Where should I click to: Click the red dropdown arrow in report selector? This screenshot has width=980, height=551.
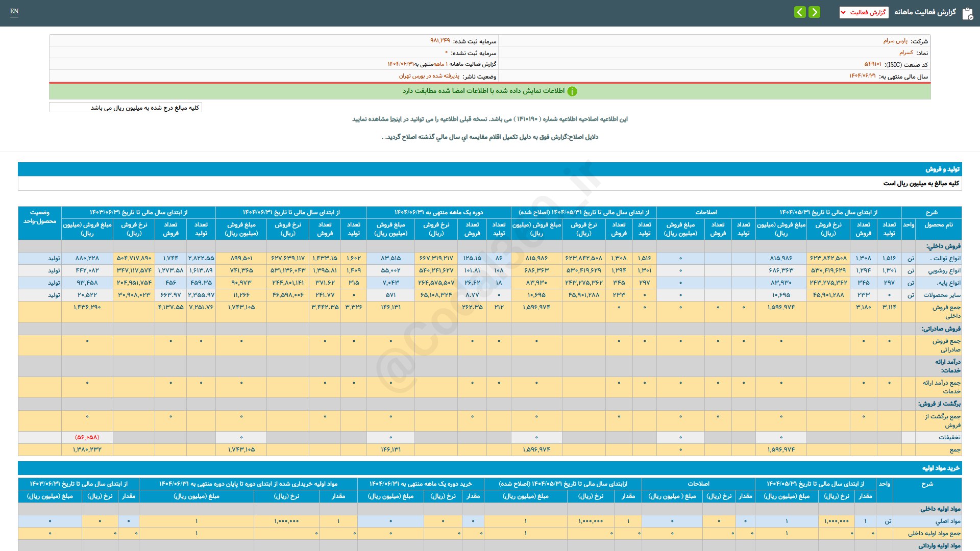click(x=843, y=12)
